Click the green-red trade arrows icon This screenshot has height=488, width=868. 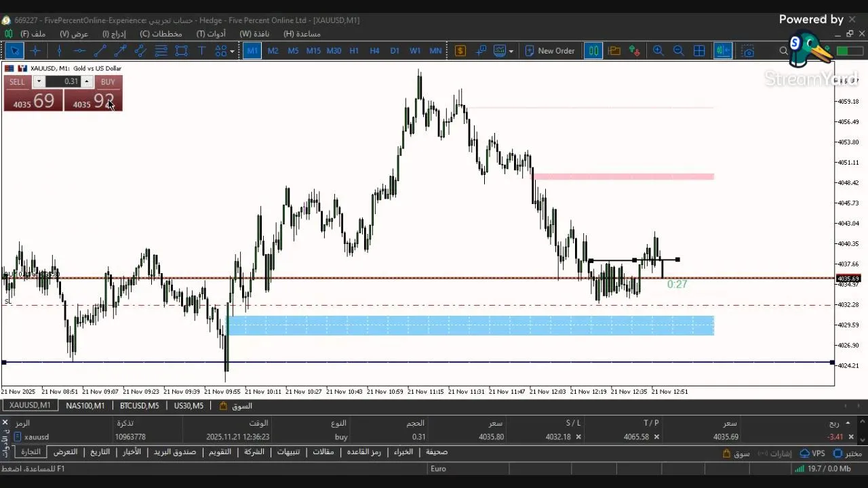click(635, 51)
